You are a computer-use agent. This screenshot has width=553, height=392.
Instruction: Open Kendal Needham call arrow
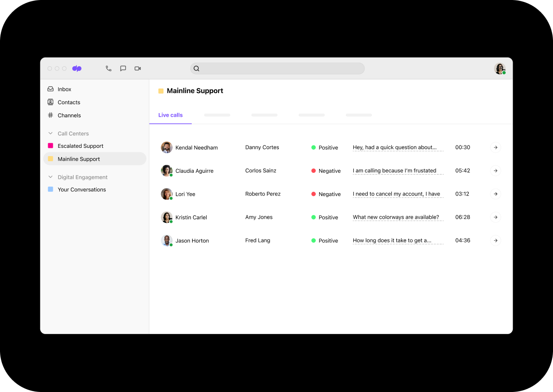(496, 147)
